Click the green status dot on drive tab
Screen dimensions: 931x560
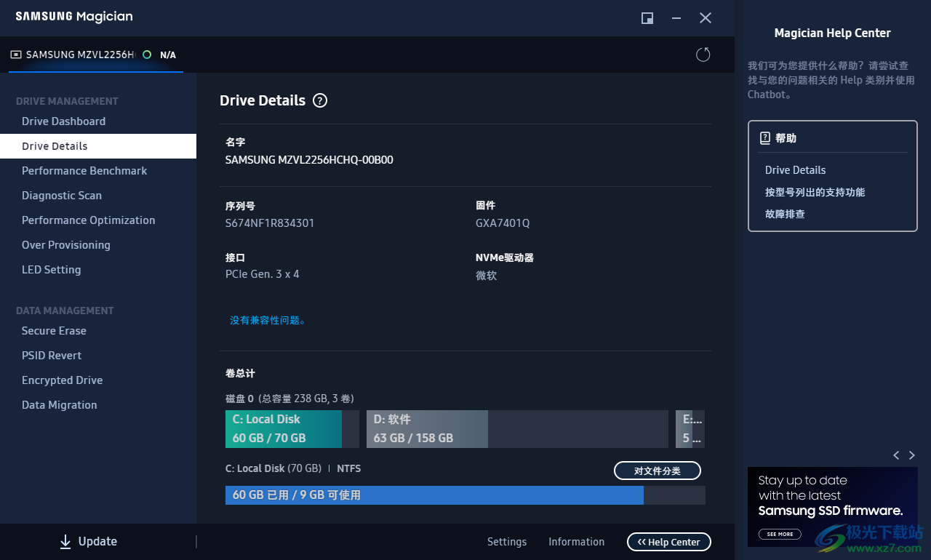pos(148,55)
